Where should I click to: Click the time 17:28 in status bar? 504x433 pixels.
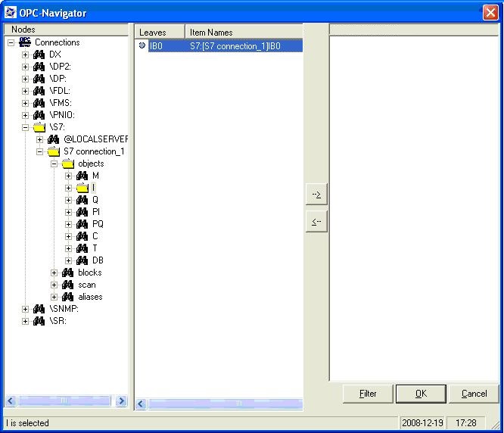tap(465, 422)
